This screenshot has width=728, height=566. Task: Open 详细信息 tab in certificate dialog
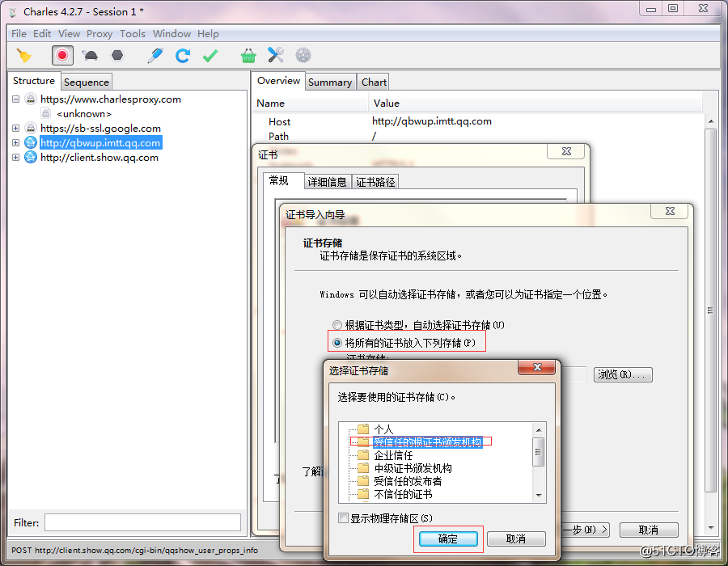(328, 182)
